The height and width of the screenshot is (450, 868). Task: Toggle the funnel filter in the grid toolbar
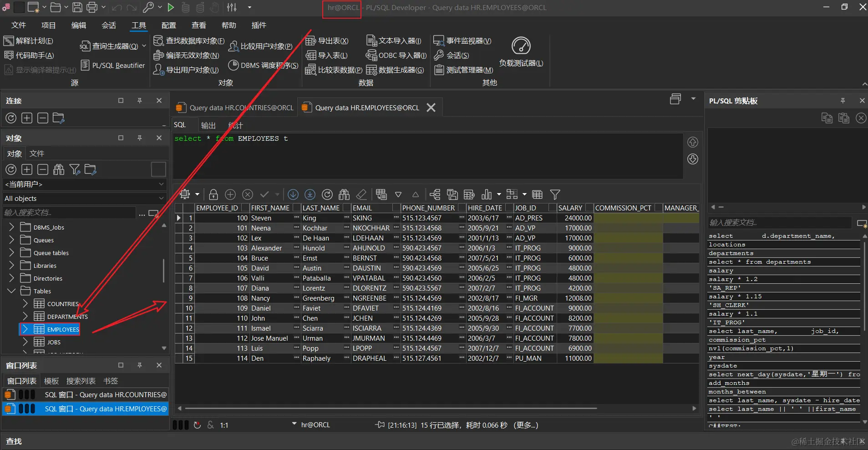[x=555, y=194]
